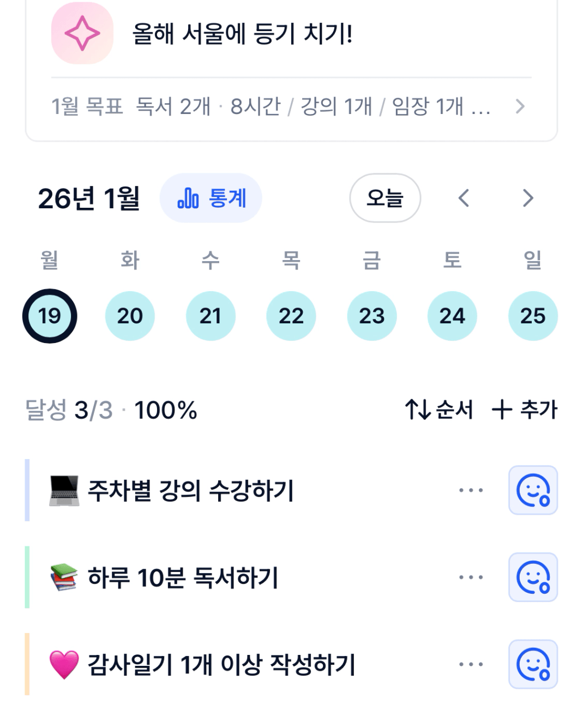Image resolution: width=583 pixels, height=728 pixels.
Task: Select Sunday date 25
Action: point(533,316)
